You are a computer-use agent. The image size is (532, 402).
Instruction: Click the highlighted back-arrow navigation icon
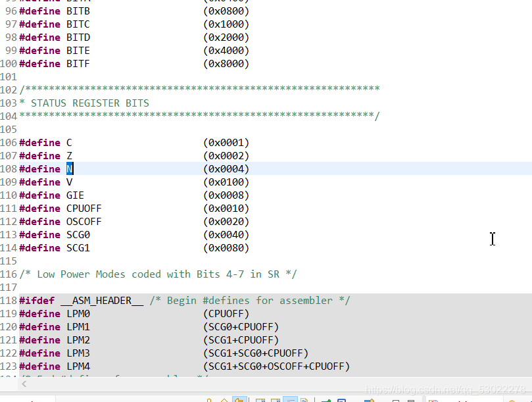239,399
